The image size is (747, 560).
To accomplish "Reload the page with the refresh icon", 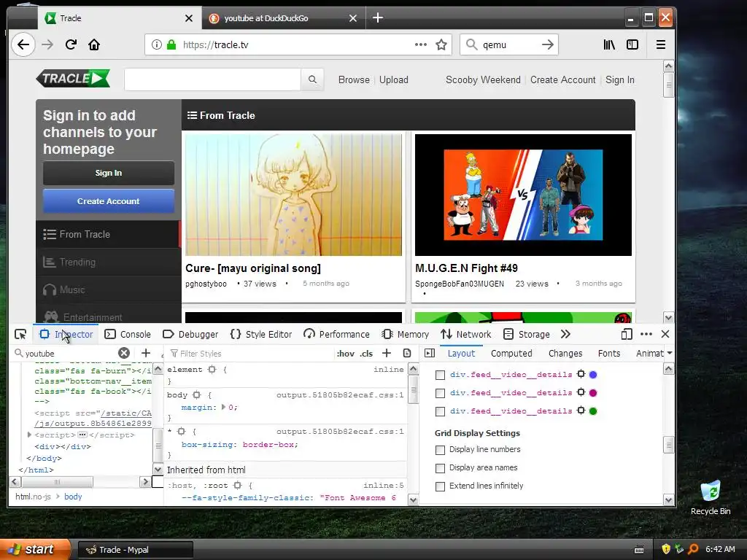I will (71, 44).
